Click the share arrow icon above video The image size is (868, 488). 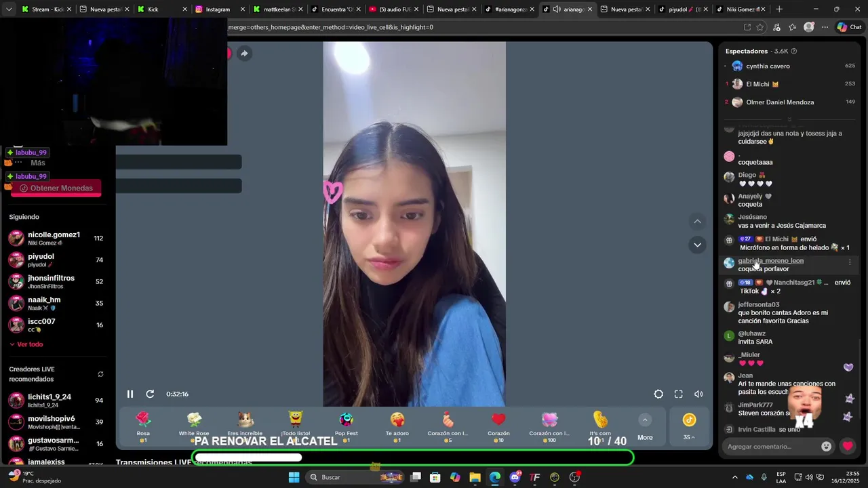click(244, 54)
